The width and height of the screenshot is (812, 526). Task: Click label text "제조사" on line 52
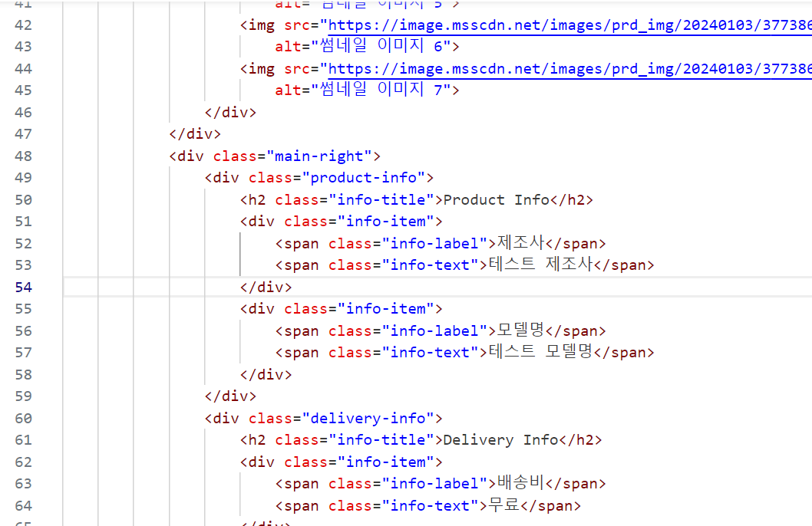520,243
